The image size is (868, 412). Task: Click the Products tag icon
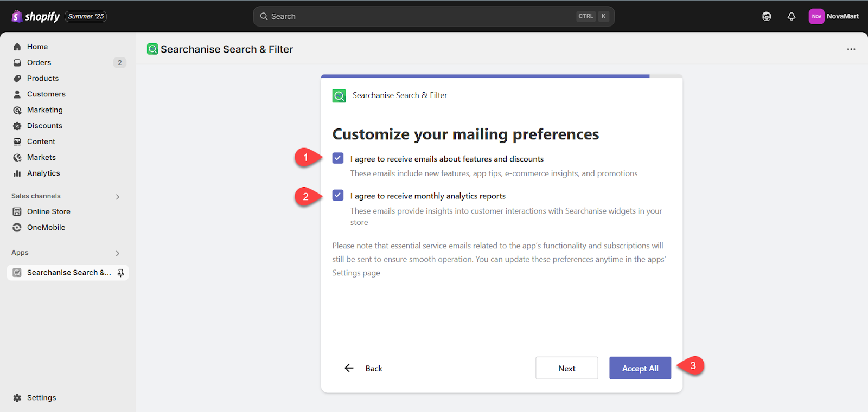[x=17, y=78]
